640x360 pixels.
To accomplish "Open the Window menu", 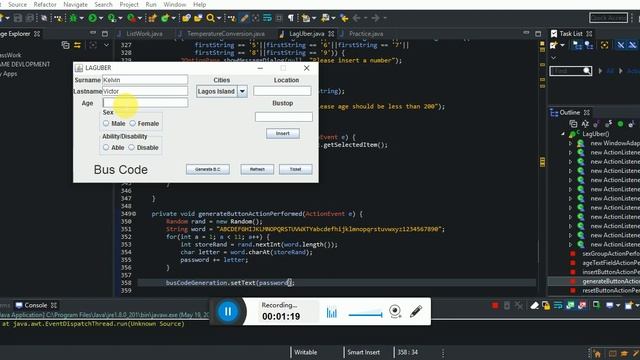I will click(175, 4).
